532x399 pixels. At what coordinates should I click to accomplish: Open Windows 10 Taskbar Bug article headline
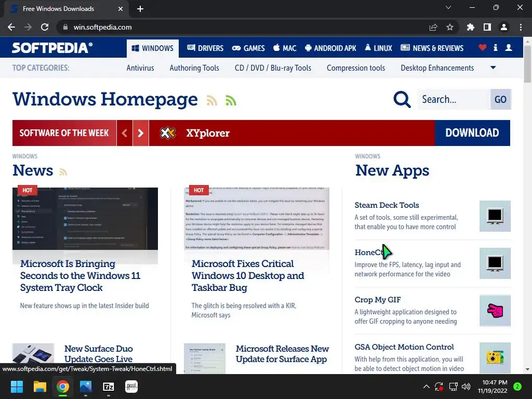(x=248, y=275)
